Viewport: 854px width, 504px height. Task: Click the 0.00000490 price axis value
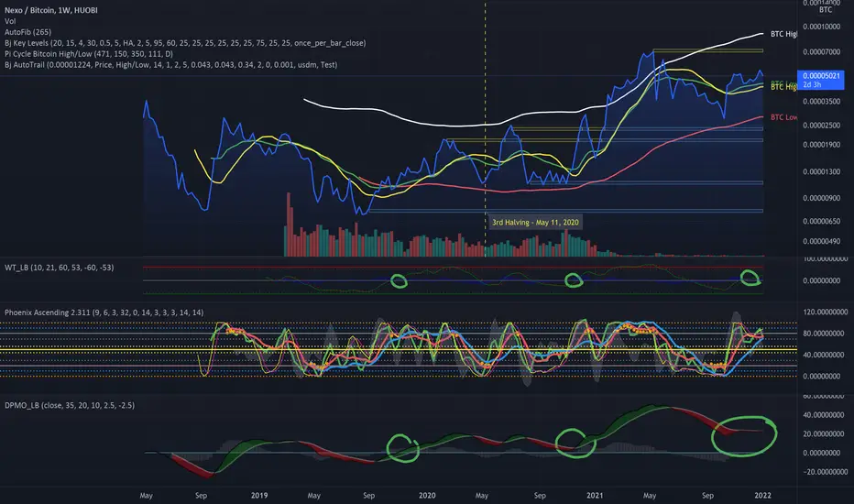[x=821, y=241]
